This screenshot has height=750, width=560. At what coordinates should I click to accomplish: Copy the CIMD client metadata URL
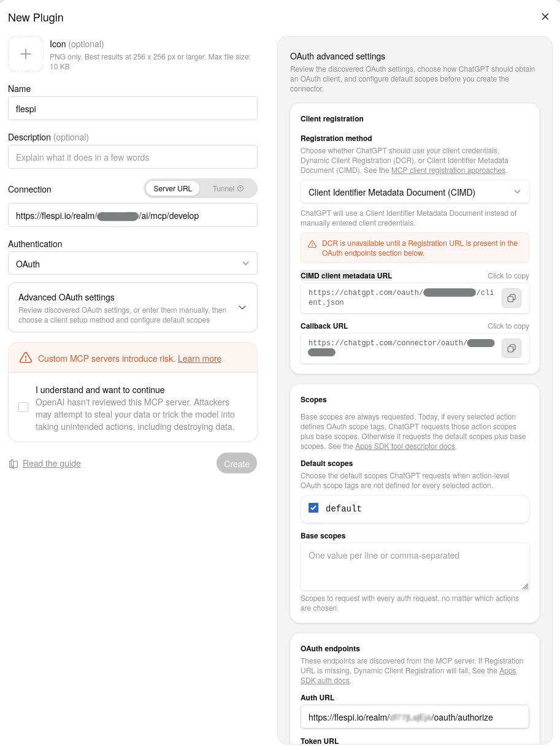(511, 298)
